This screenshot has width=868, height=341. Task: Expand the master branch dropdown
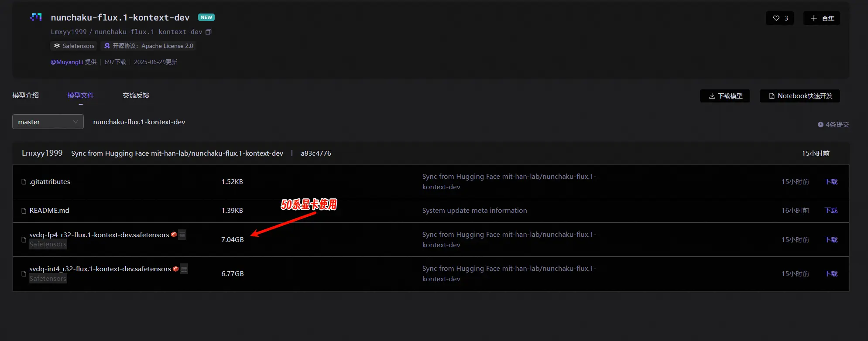coord(48,122)
